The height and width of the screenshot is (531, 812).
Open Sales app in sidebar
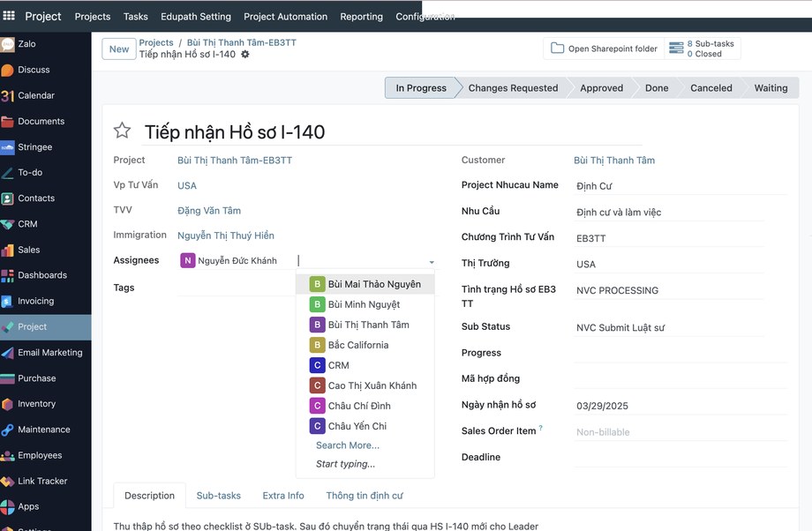coord(46,250)
